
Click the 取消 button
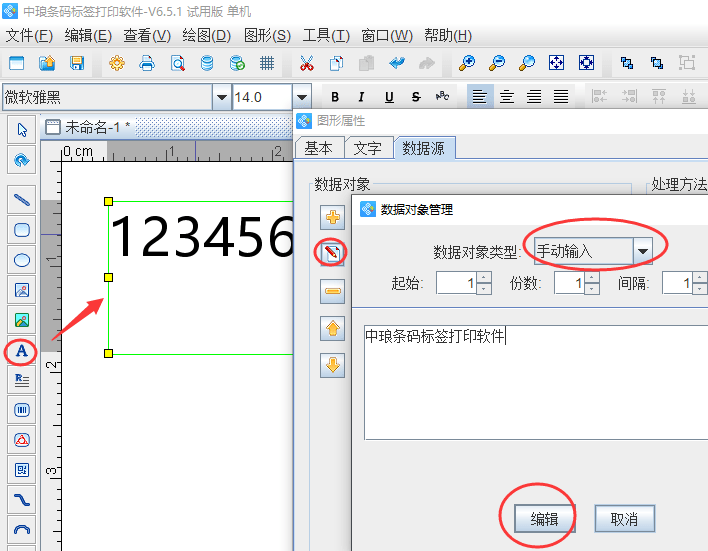point(624,518)
